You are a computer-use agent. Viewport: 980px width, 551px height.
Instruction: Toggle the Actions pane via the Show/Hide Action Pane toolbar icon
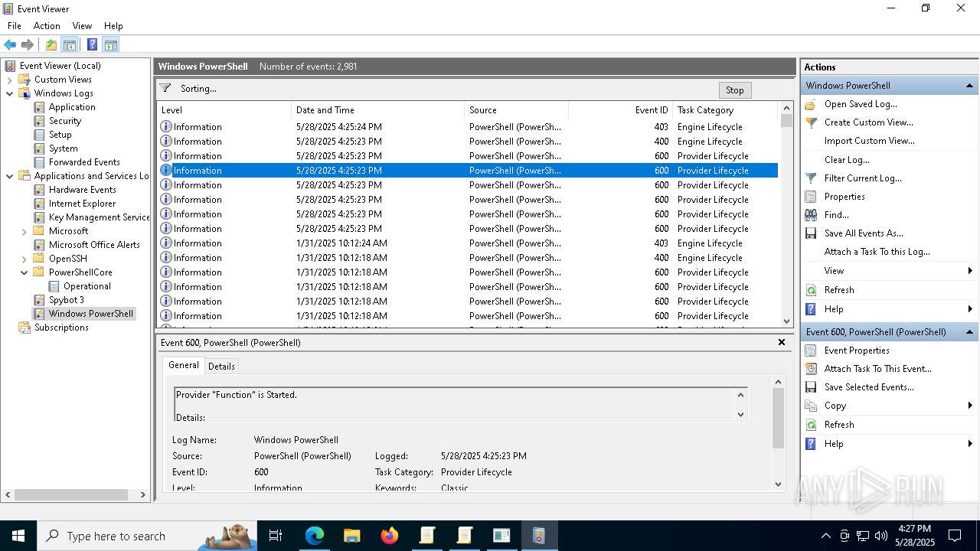[x=110, y=44]
